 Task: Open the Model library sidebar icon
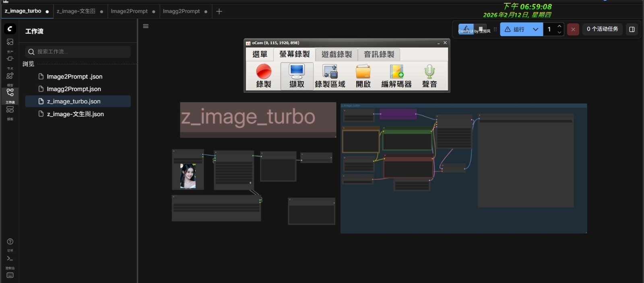[x=10, y=76]
